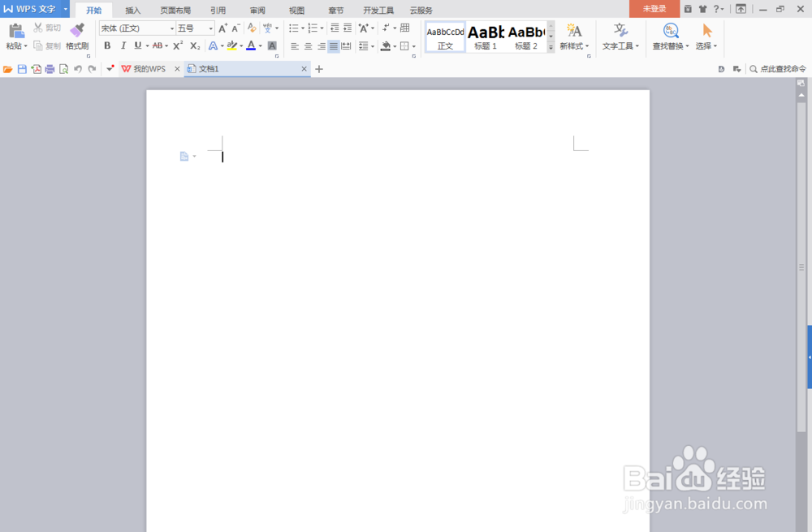Image resolution: width=812 pixels, height=532 pixels.
Task: Align text left
Action: tap(295, 46)
